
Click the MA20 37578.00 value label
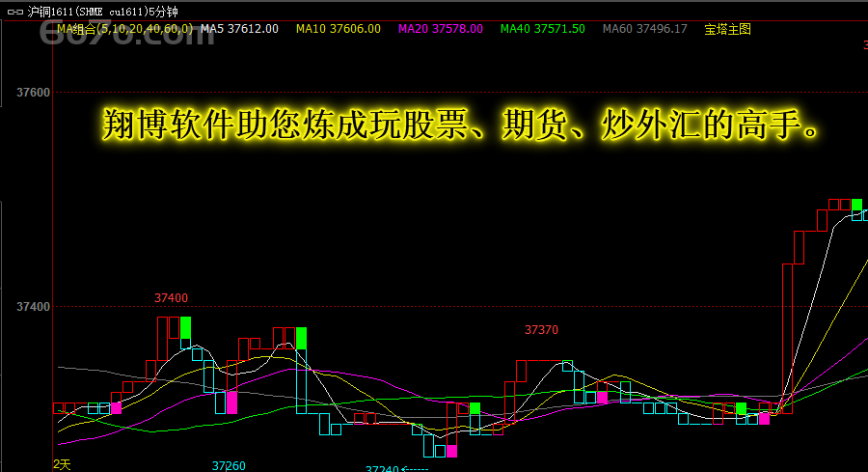(441, 29)
